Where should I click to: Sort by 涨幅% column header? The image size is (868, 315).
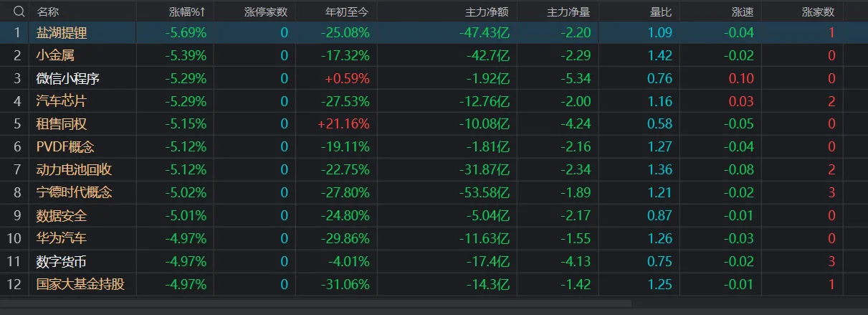[x=187, y=11]
